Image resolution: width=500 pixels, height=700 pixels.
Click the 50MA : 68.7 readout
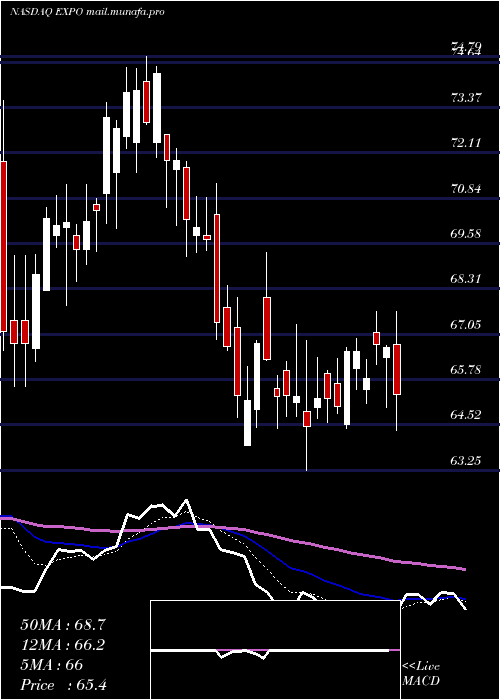[x=63, y=625]
